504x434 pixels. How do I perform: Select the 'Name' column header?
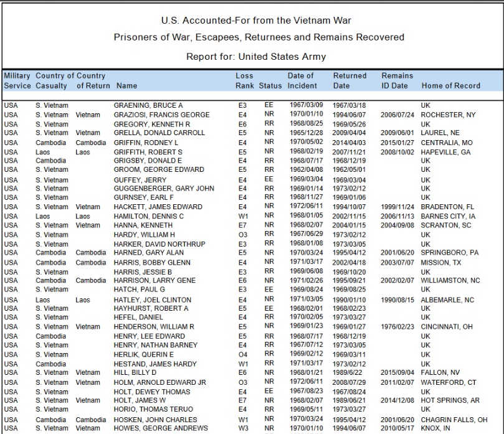click(127, 86)
